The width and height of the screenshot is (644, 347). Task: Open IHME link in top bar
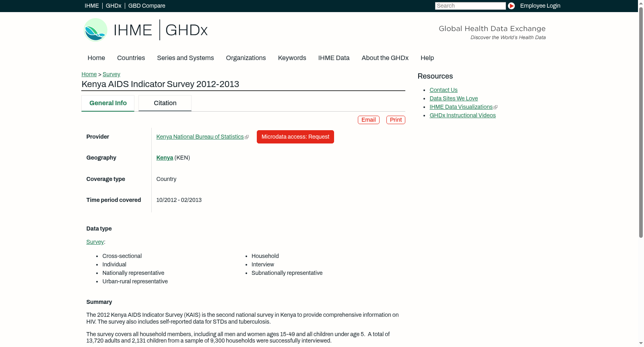92,6
